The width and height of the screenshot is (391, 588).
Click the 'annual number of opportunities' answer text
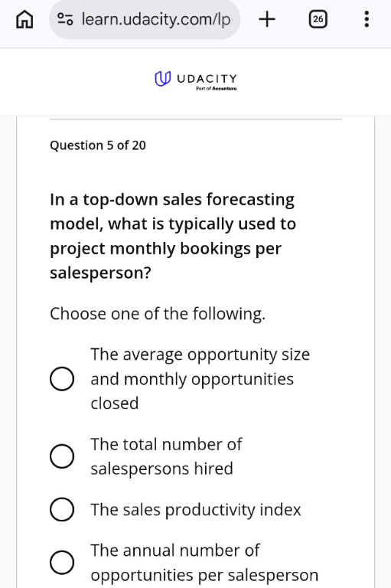(x=204, y=563)
